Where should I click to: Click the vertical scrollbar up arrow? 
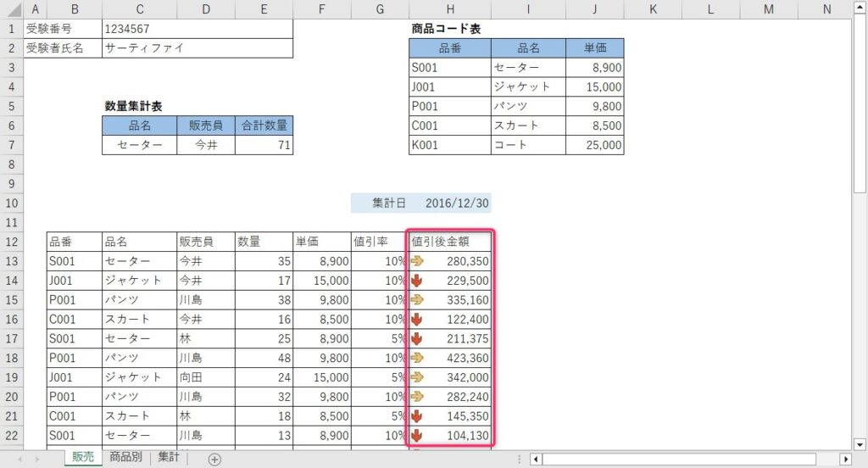tap(860, 8)
